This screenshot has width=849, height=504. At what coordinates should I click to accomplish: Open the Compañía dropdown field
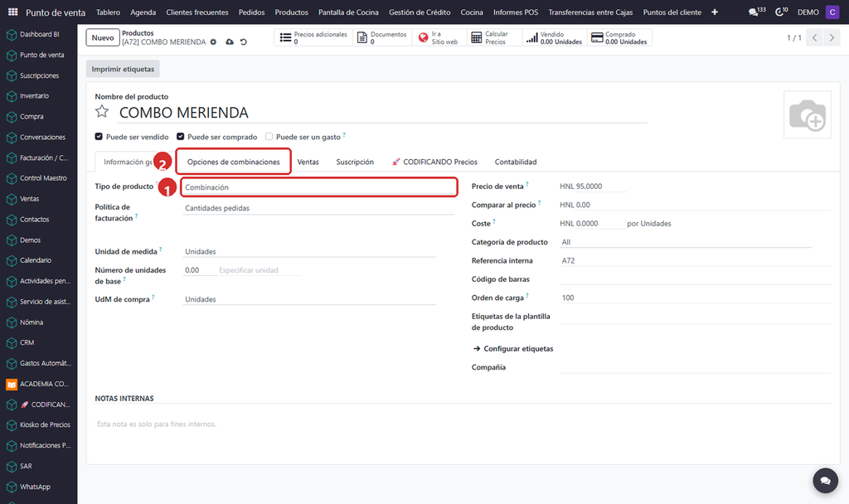[x=696, y=367]
